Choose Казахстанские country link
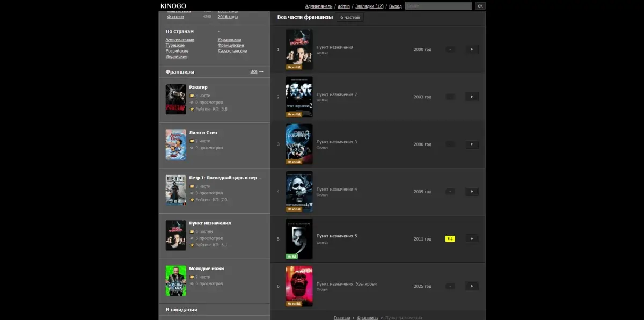 (x=232, y=51)
